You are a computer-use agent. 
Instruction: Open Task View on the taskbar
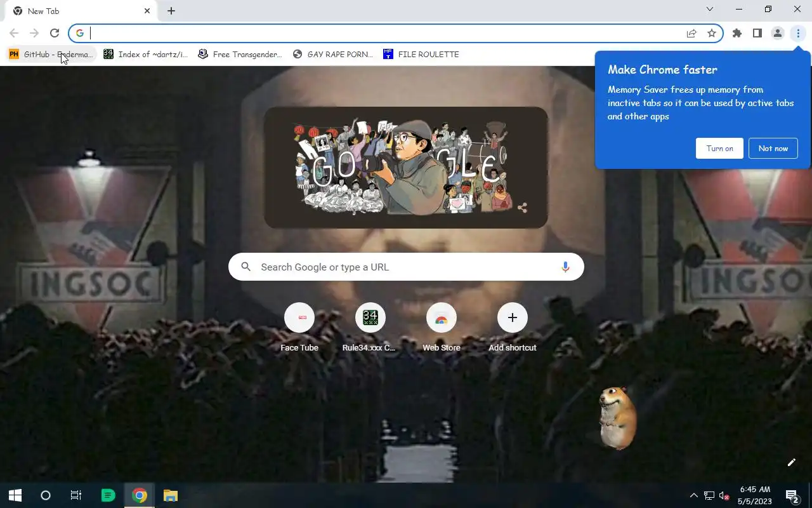(x=76, y=495)
